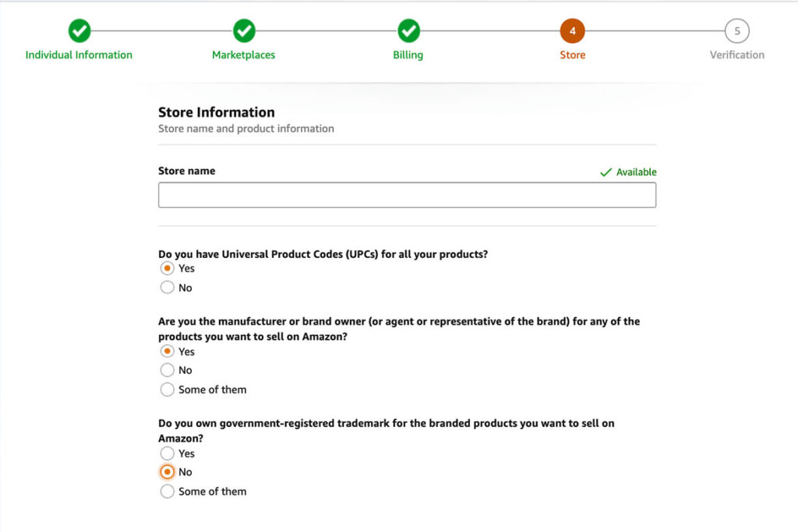Click the Billing green checkmark step icon
Screen dimensions: 798x532
coord(408,31)
